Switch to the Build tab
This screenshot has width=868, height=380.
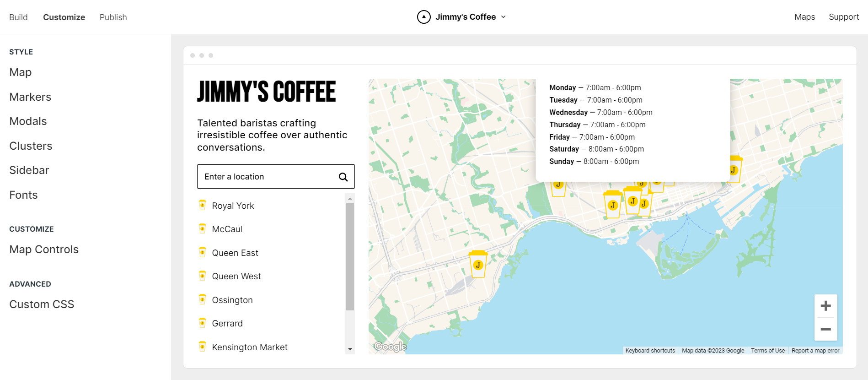click(x=18, y=17)
